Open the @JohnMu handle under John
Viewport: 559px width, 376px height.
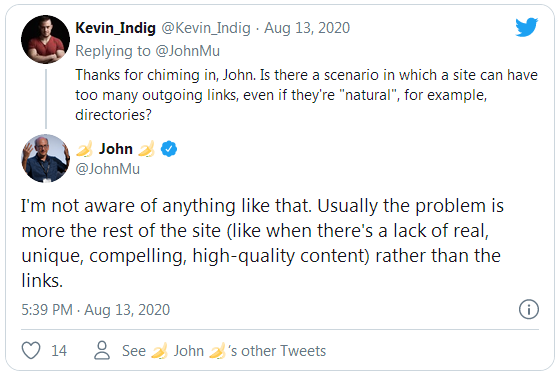107,169
